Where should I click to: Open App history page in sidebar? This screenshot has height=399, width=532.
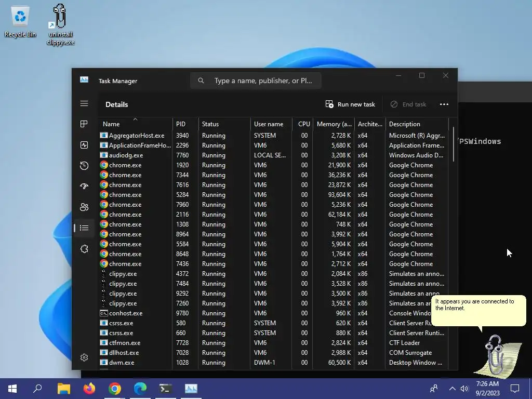(x=84, y=166)
